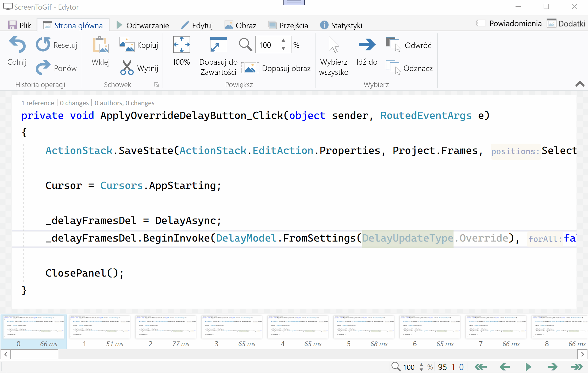Image resolution: width=588 pixels, height=373 pixels.
Task: Expand the Schowek group launcher
Action: point(156,85)
